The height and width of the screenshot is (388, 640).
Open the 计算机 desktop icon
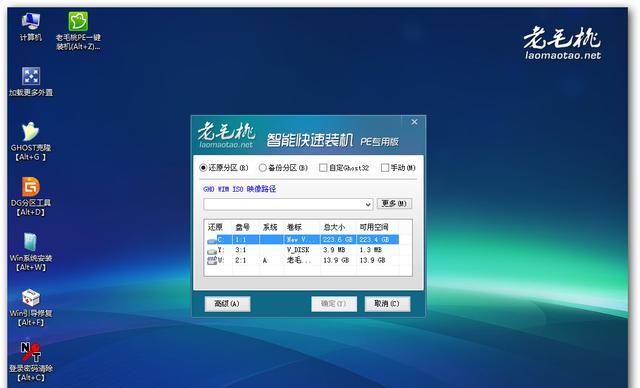(31, 27)
